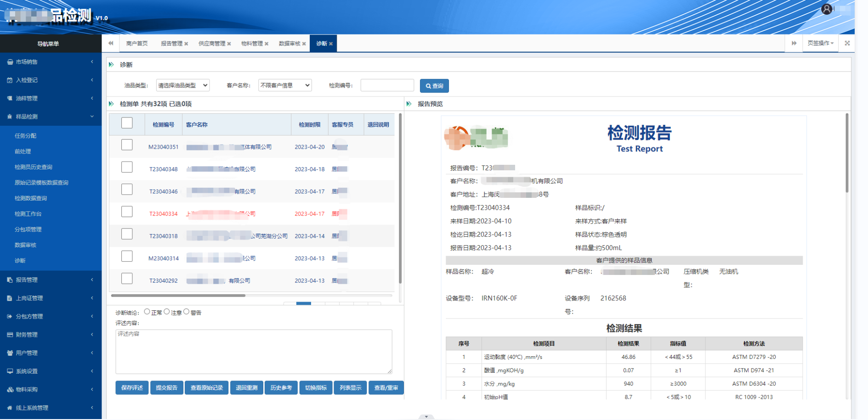868x420 pixels.
Task: Click the 切换指标 button
Action: pyautogui.click(x=316, y=388)
